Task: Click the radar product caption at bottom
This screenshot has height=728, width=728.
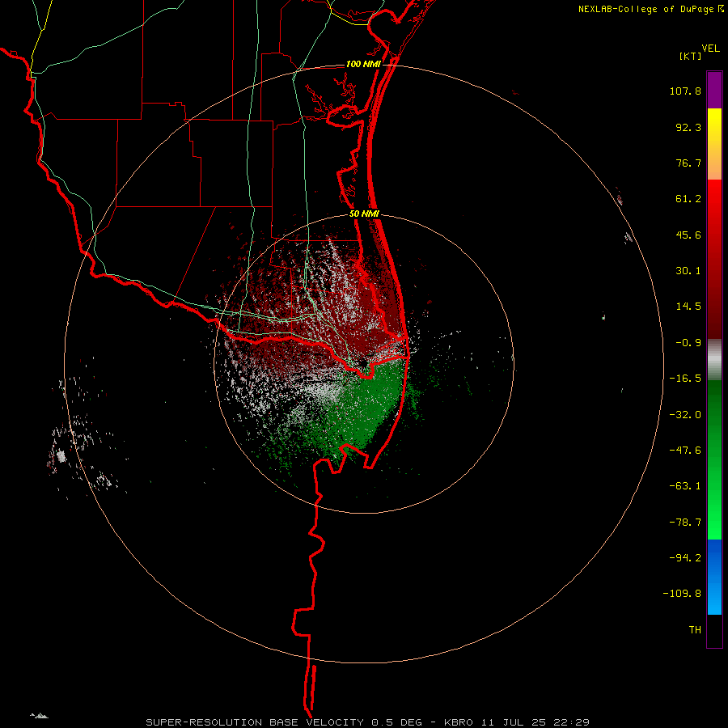Action: (367, 722)
